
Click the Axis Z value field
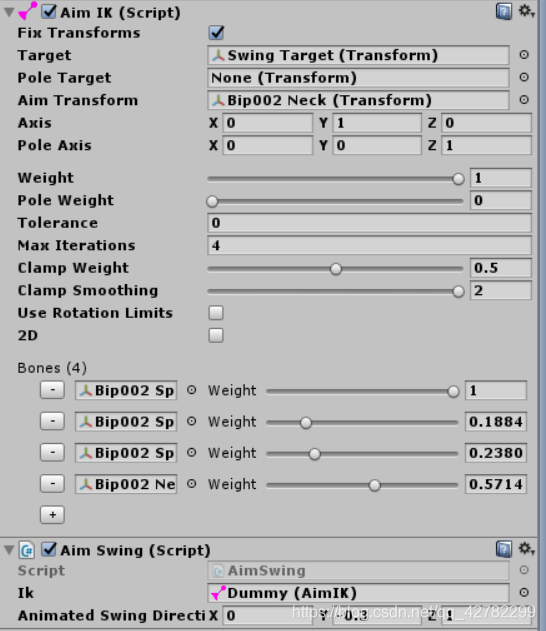tap(486, 123)
